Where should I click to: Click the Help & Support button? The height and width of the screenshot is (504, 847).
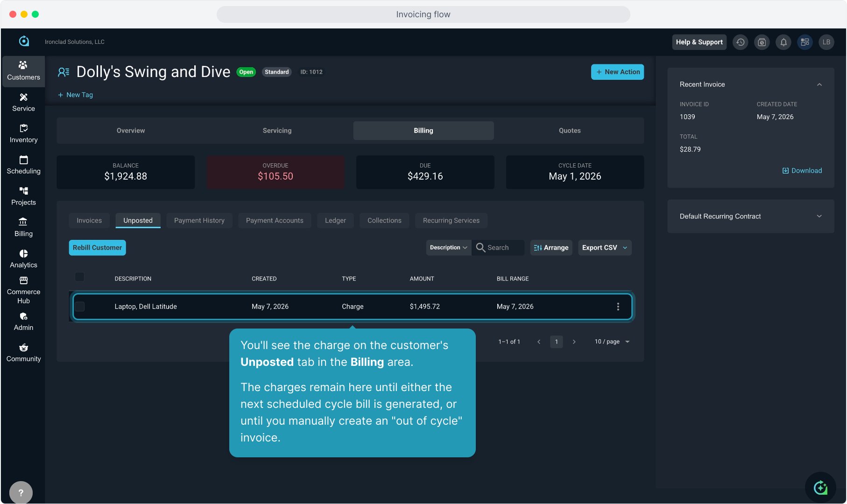click(x=699, y=42)
